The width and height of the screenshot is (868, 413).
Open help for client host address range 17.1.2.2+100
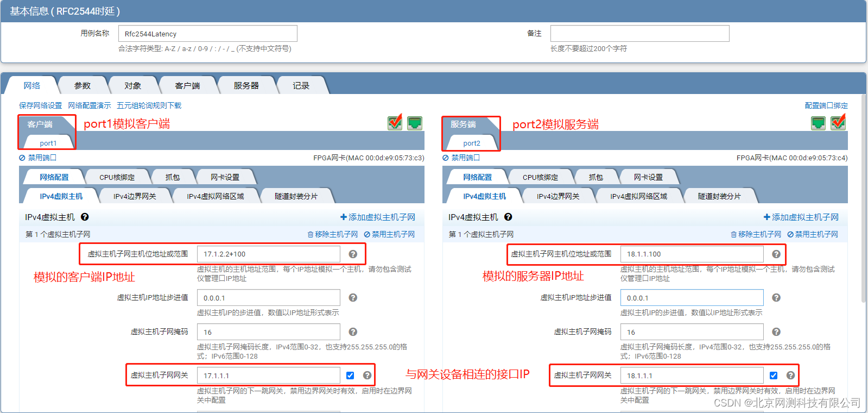353,254
